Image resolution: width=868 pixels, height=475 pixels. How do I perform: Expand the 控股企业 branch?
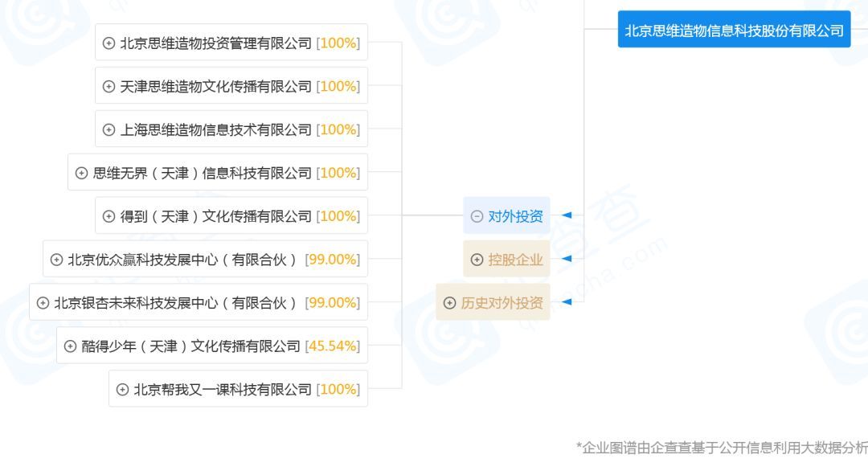pyautogui.click(x=477, y=260)
